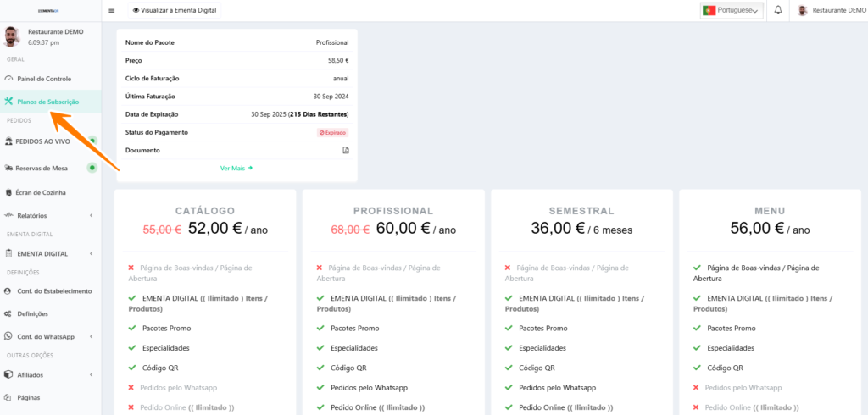Toggle the Pedidos ao Vivo status indicator
This screenshot has width=868, height=415.
tap(92, 141)
